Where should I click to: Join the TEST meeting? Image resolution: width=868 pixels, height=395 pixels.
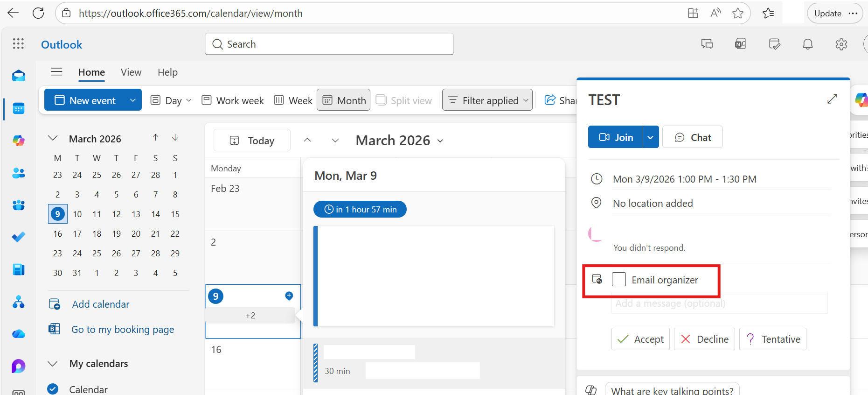coord(615,137)
